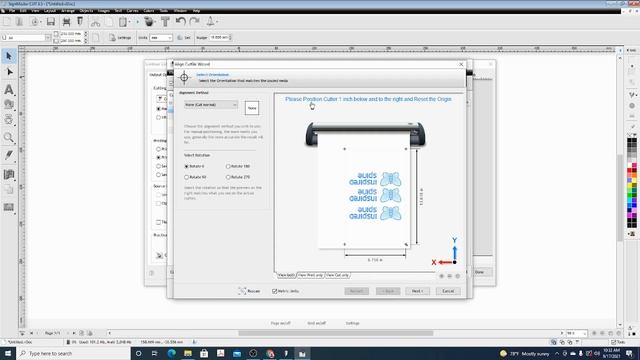Open the page size dropdown
Viewport: 640px width, 360px height.
(26, 38)
